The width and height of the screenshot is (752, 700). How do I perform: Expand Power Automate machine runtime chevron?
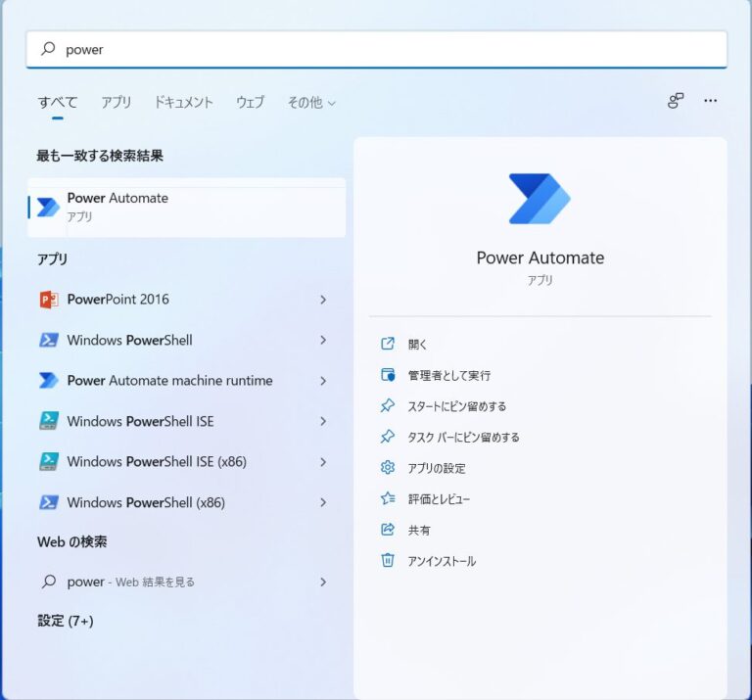point(323,381)
